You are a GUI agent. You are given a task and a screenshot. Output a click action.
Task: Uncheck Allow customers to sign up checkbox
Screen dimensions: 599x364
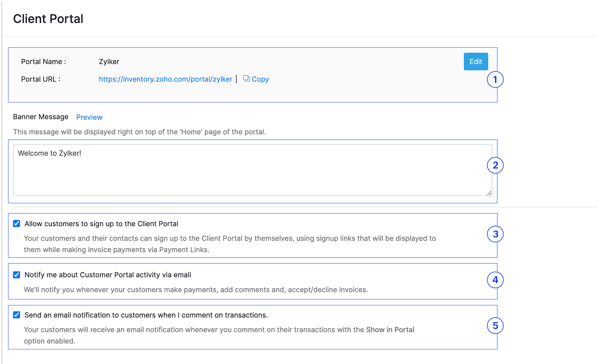17,224
